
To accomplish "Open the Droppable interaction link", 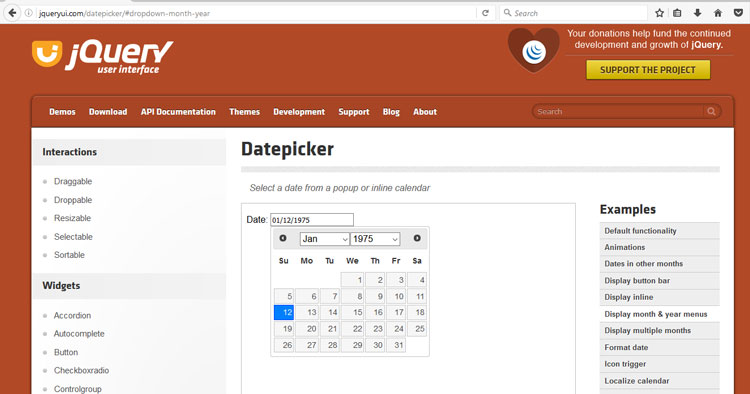I will 73,200.
